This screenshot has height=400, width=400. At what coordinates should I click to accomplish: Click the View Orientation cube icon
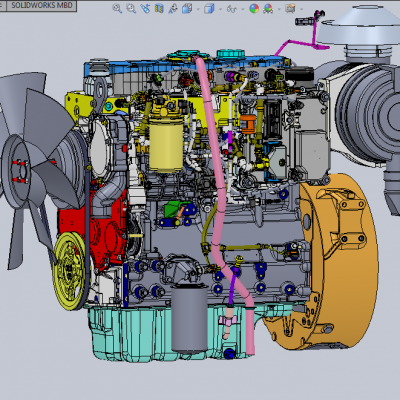[x=187, y=8]
